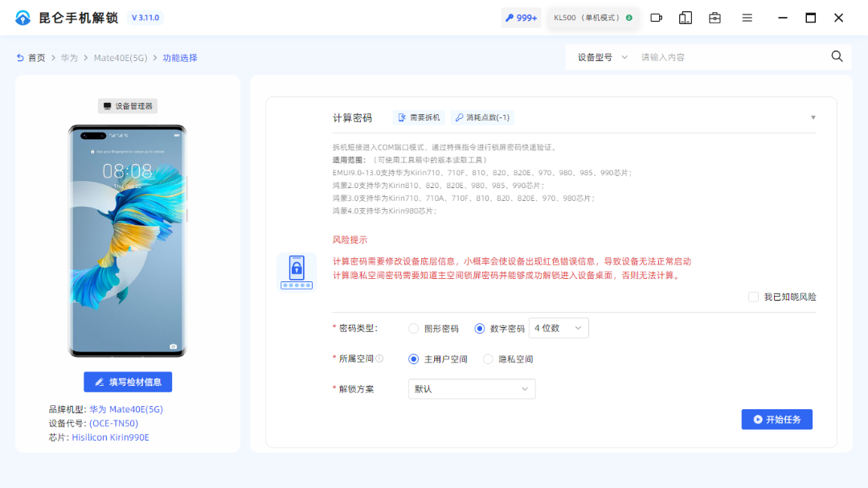Click the Mate40E phone preview image
Screen dimensions: 868x488
(127, 241)
